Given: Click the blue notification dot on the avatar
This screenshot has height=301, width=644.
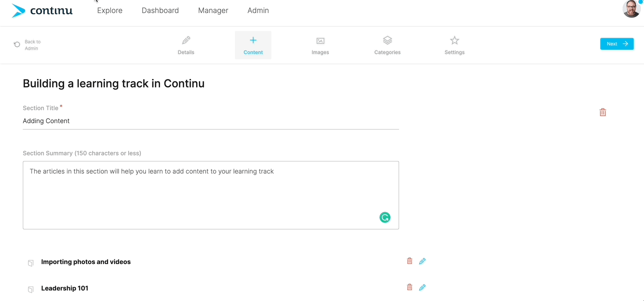Looking at the screenshot, I should coord(640,2).
